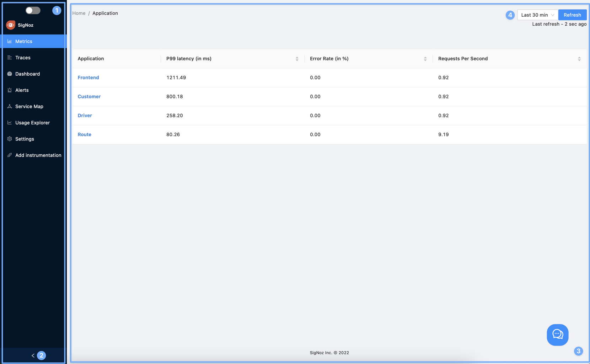Collapse the sidebar with the chevron
590x364 pixels.
pyautogui.click(x=33, y=355)
